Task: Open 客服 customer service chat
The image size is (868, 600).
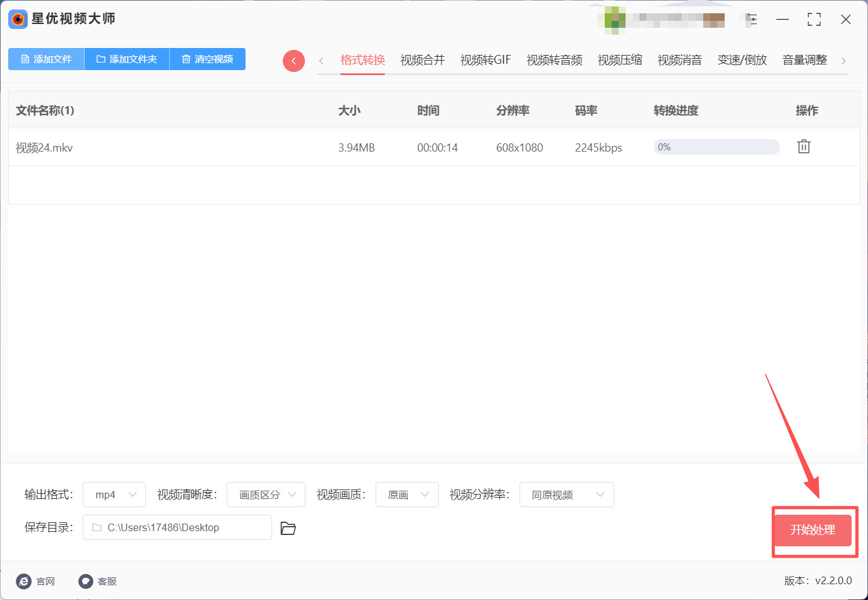Action: (x=98, y=581)
